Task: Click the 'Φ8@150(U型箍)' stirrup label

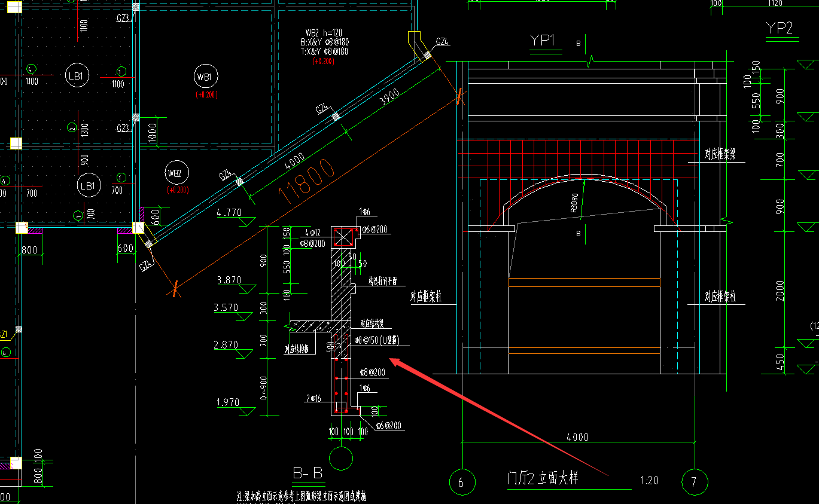Action: (x=377, y=340)
